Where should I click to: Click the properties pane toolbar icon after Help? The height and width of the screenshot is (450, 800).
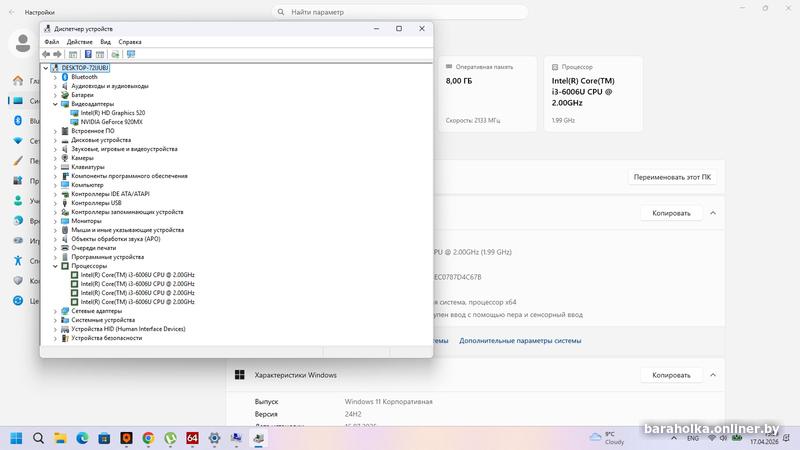(x=100, y=54)
